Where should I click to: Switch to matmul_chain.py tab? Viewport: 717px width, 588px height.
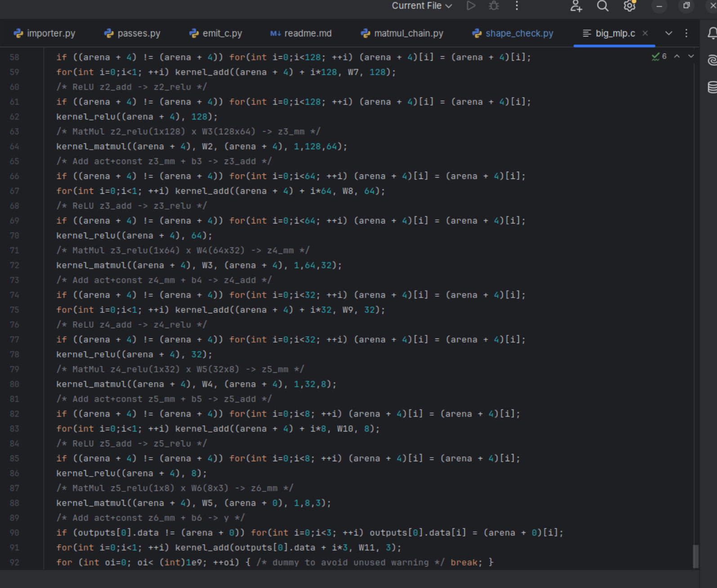(402, 33)
